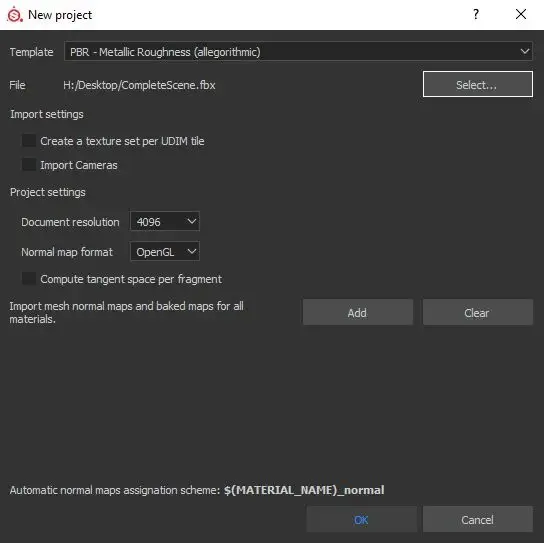Click Add to import baked maps
Viewport: 544px width, 543px height.
tap(358, 312)
